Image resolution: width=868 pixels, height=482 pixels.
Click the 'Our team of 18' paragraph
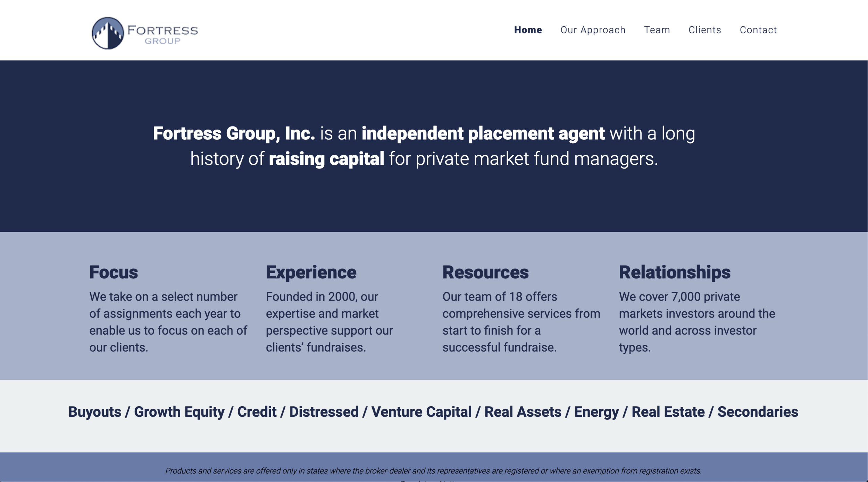520,322
